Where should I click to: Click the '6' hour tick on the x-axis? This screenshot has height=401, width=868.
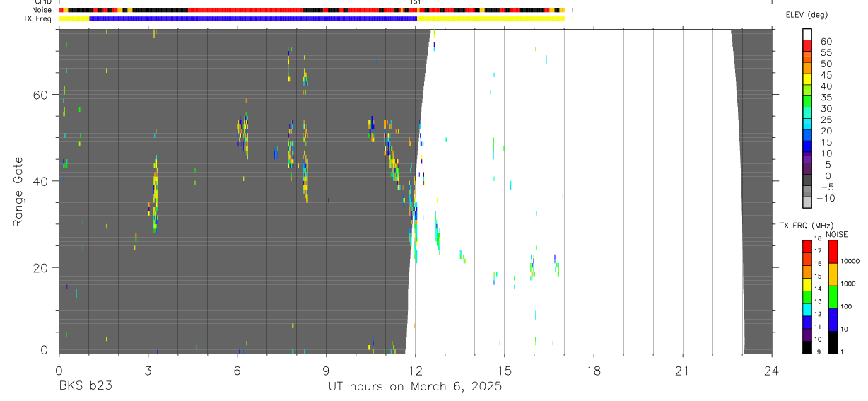click(x=237, y=370)
